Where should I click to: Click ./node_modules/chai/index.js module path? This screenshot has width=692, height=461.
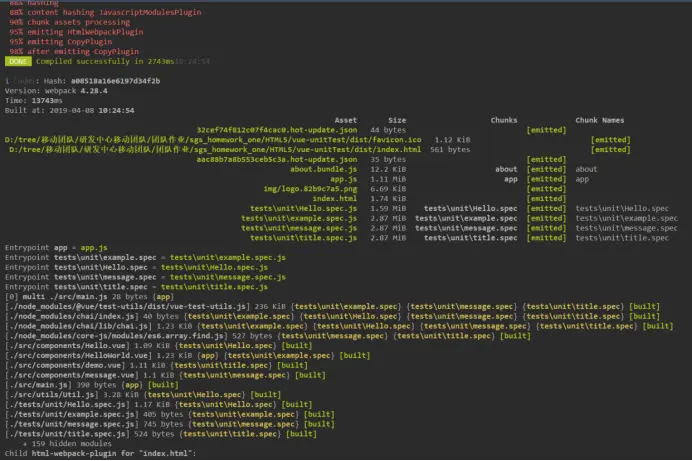[x=71, y=316]
